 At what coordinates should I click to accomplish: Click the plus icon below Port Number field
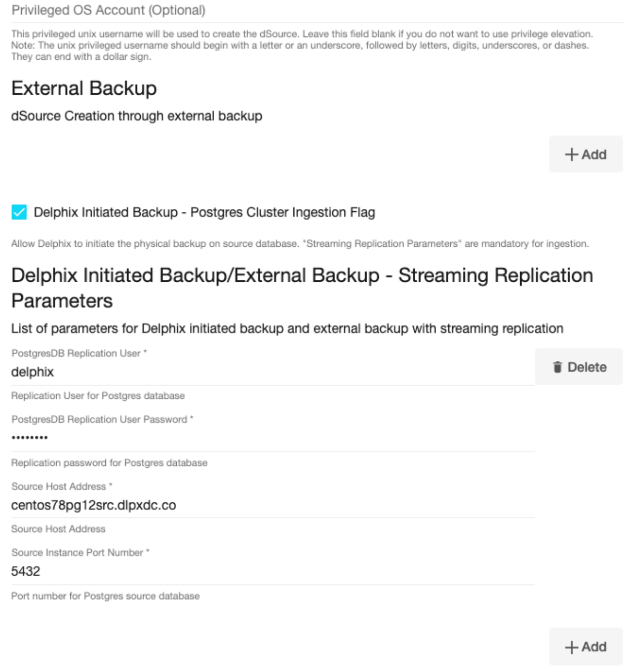[571, 647]
